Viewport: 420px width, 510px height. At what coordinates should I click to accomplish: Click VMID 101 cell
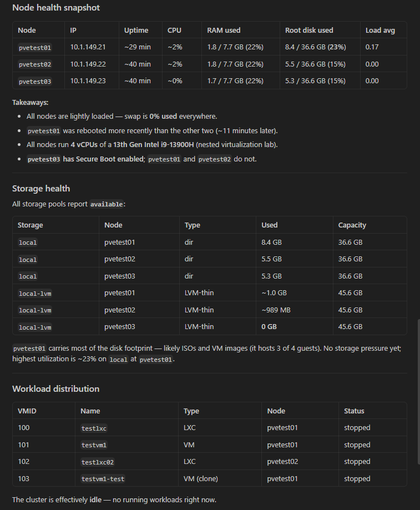click(23, 445)
